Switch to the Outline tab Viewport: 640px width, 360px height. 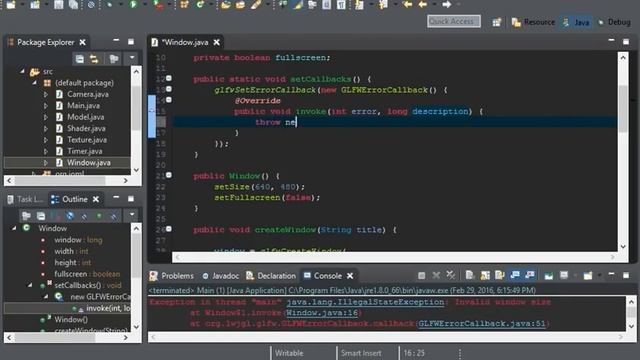pyautogui.click(x=74, y=199)
